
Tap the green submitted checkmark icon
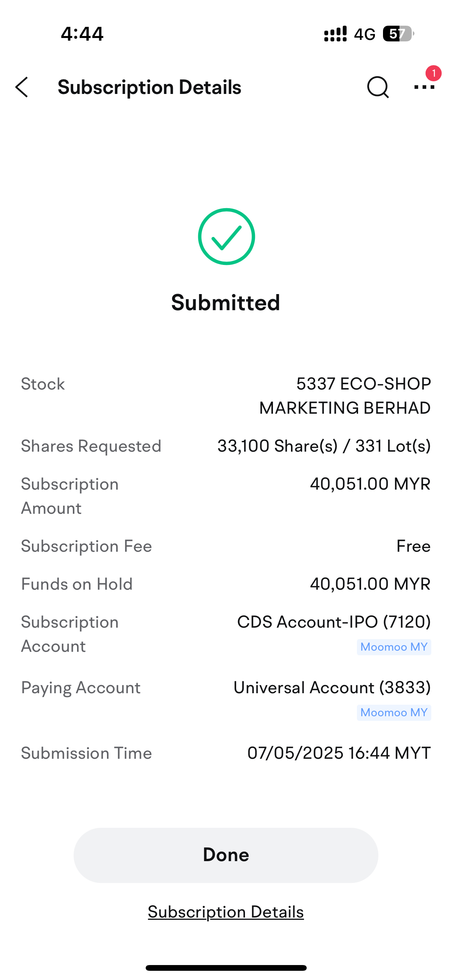pyautogui.click(x=226, y=237)
